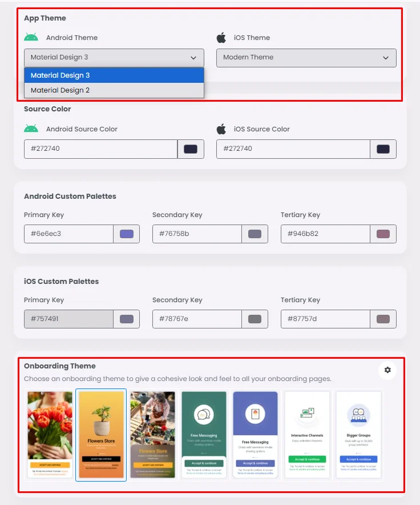This screenshot has height=505, width=420.
Task: Open Android Primary Key color swatch
Action: pos(127,234)
